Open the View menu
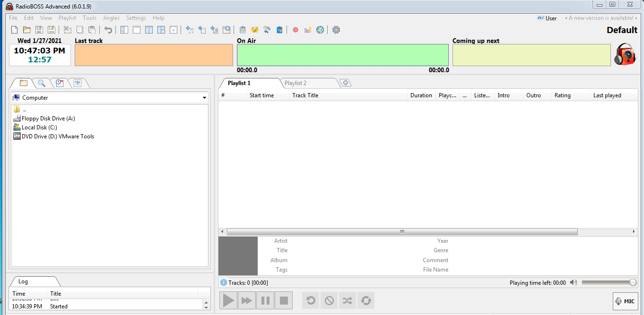 coord(46,18)
